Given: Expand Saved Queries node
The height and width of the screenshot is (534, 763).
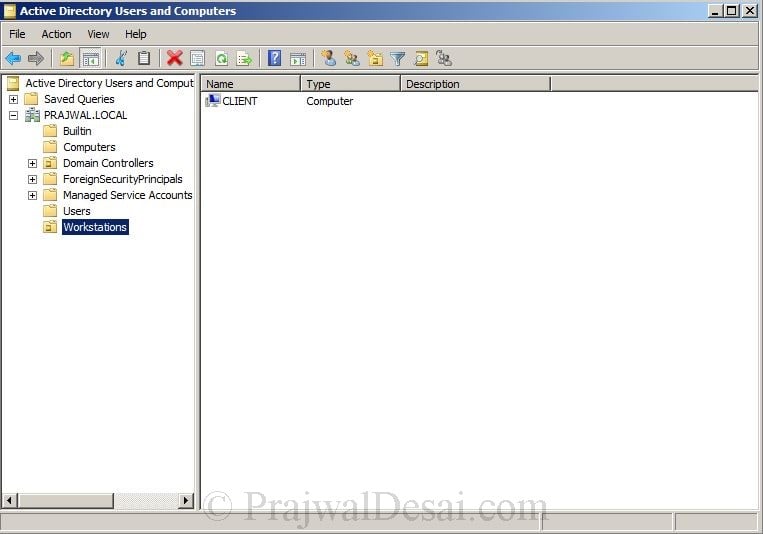Looking at the screenshot, I should (x=14, y=99).
